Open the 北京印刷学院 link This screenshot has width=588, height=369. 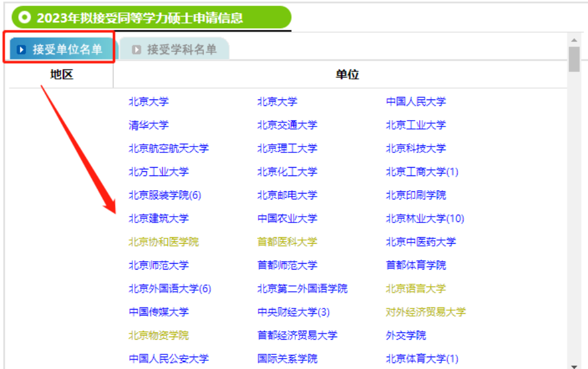pos(416,195)
